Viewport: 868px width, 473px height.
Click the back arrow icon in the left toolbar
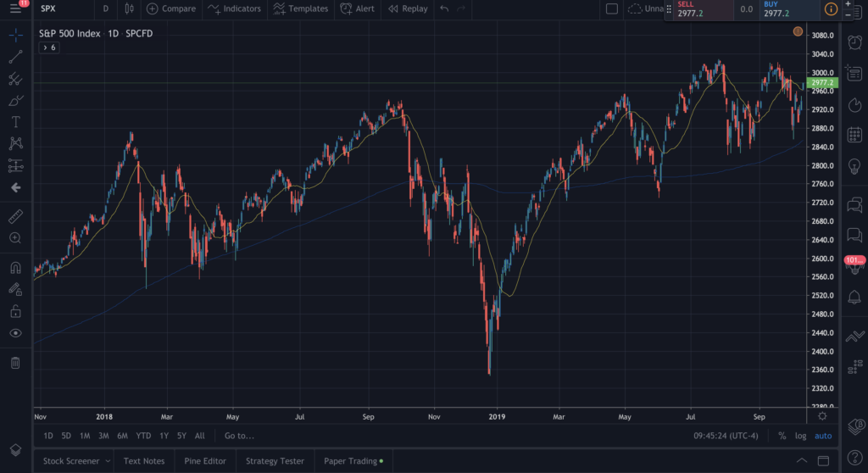click(15, 188)
